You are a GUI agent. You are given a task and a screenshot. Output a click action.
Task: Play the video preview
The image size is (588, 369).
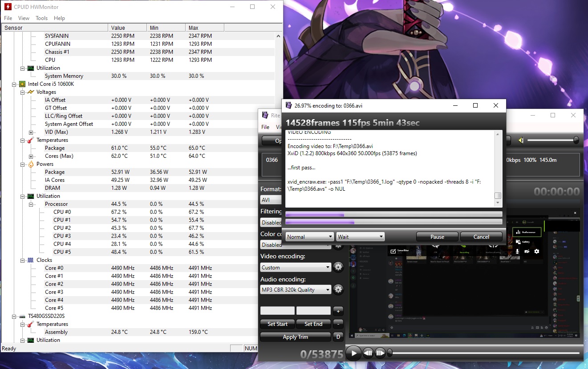(353, 353)
